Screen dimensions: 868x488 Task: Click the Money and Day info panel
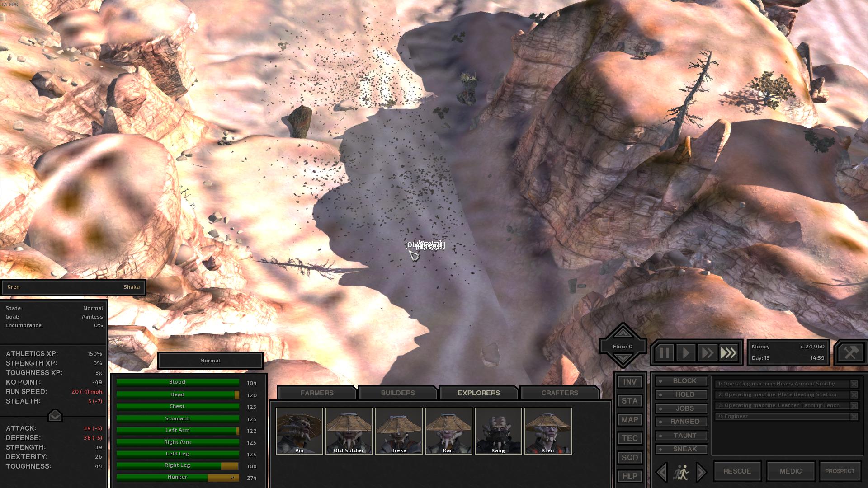pos(788,352)
